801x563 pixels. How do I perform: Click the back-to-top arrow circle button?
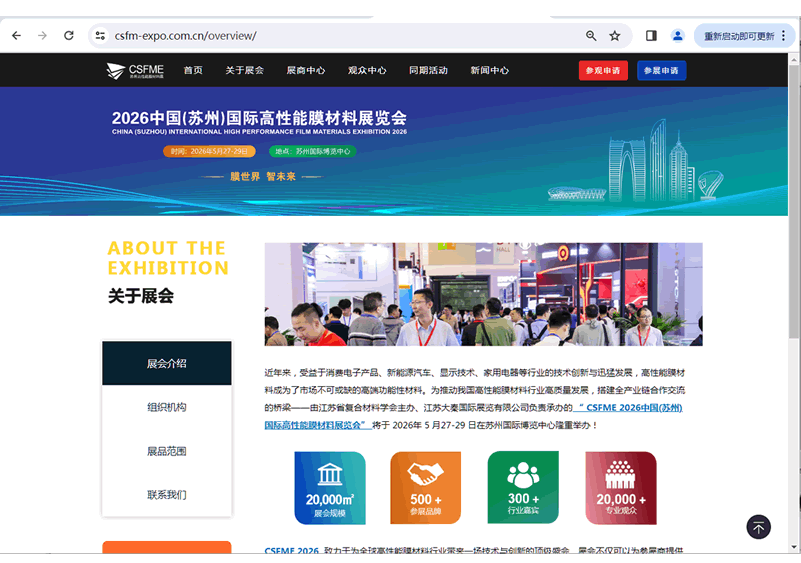[x=759, y=527]
